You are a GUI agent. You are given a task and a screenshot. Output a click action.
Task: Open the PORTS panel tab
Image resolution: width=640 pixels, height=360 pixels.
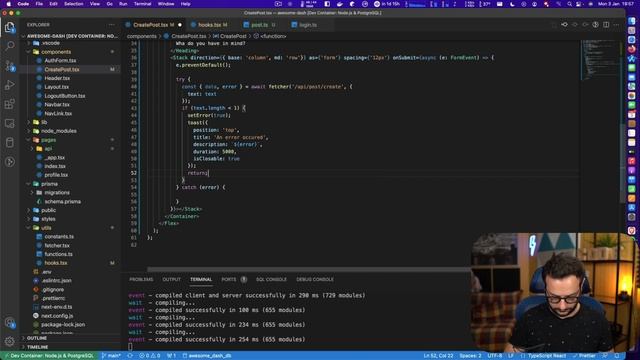coord(229,280)
